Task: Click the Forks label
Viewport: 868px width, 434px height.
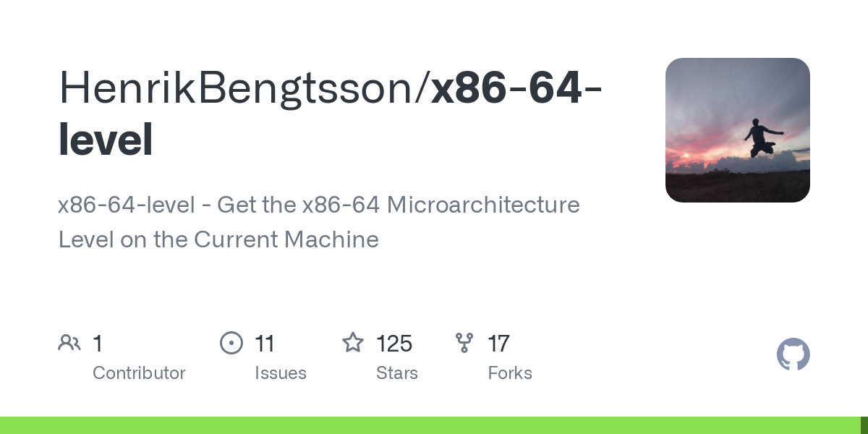Action: (510, 373)
